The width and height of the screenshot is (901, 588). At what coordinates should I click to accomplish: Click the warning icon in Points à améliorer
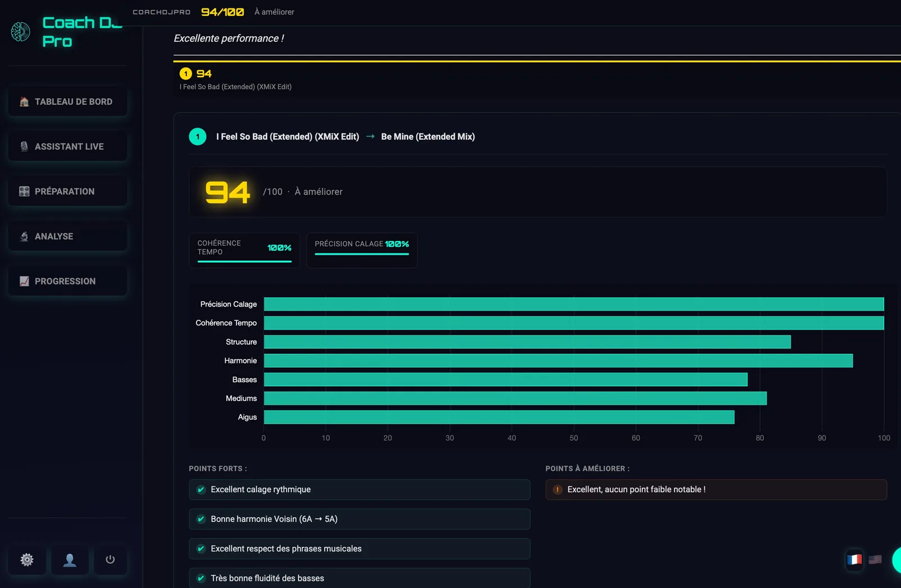pos(557,489)
